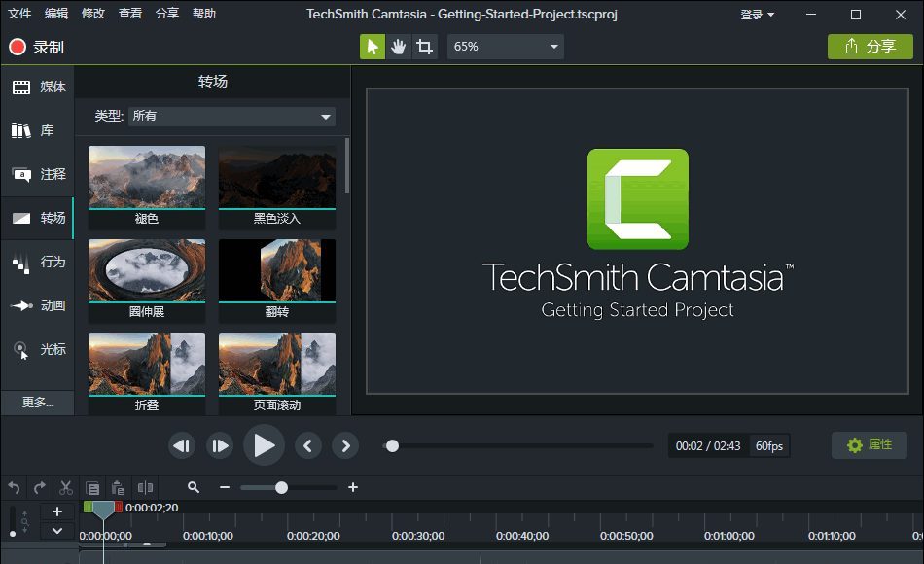The height and width of the screenshot is (564, 924).
Task: Click the large Play button
Action: (x=264, y=445)
